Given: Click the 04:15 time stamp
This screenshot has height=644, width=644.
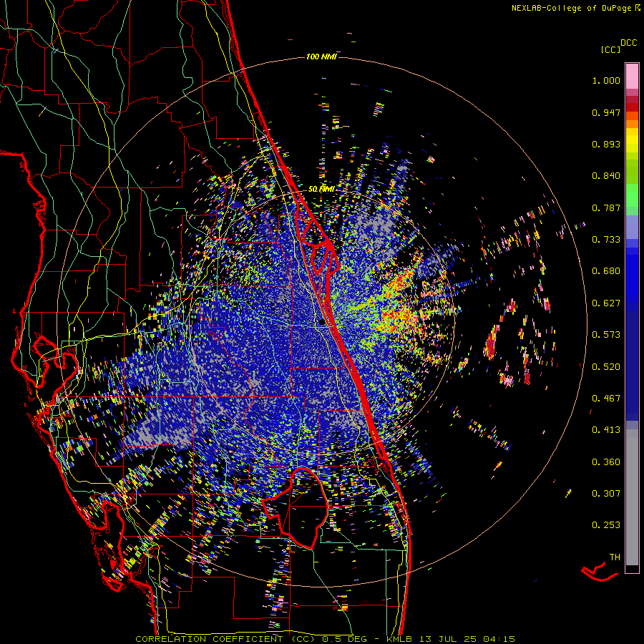Looking at the screenshot, I should [x=499, y=639].
